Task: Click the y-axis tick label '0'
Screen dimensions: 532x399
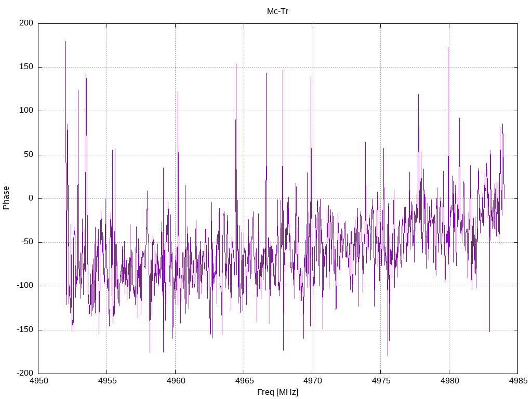Action: click(x=31, y=198)
